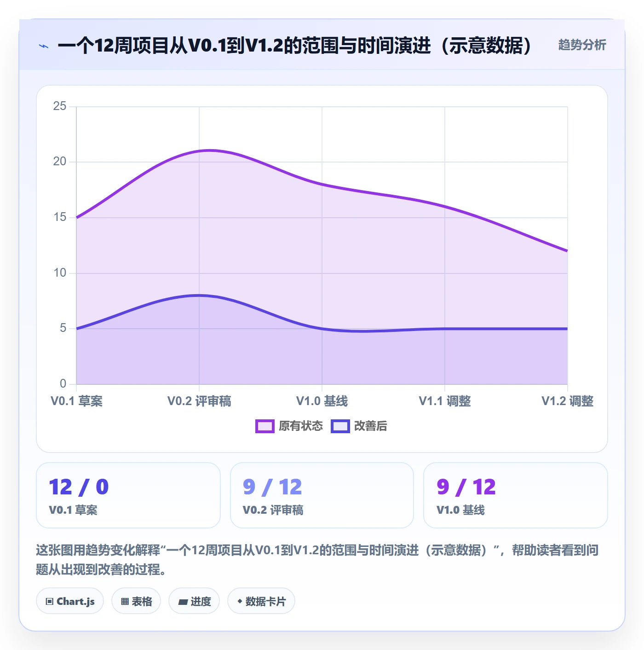The width and height of the screenshot is (644, 650).
Task: Click the V1.0 基线 x-axis label
Action: 322,401
